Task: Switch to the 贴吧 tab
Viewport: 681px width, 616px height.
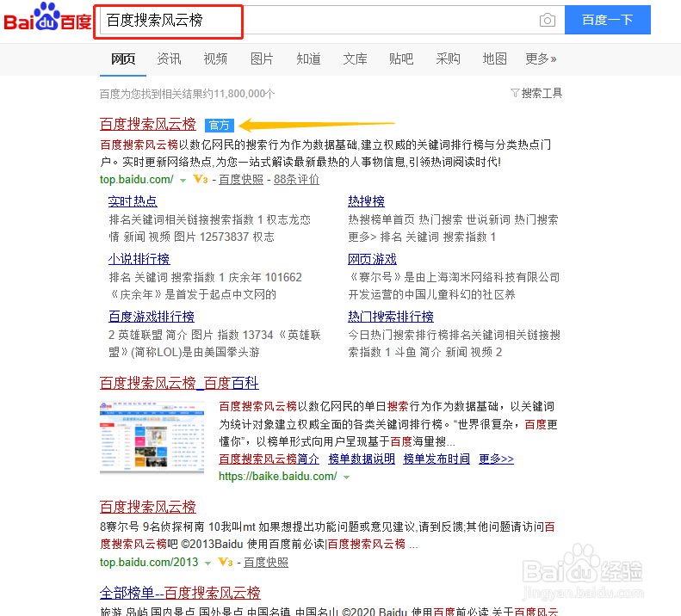Action: click(x=401, y=59)
